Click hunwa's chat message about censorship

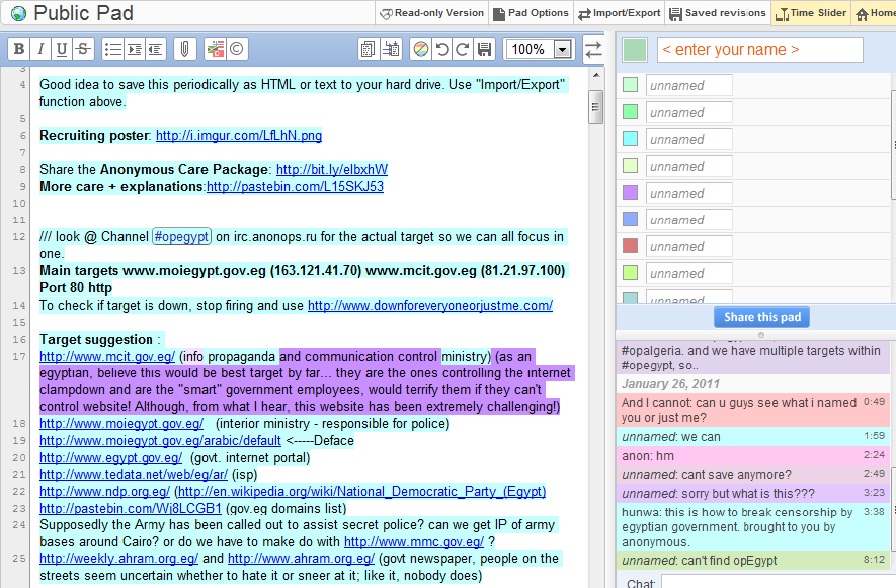(753, 527)
